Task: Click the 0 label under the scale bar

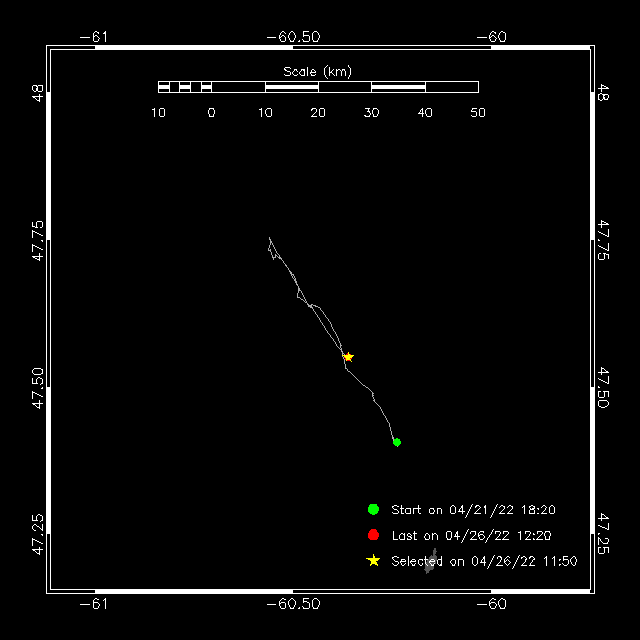Action: 211,113
